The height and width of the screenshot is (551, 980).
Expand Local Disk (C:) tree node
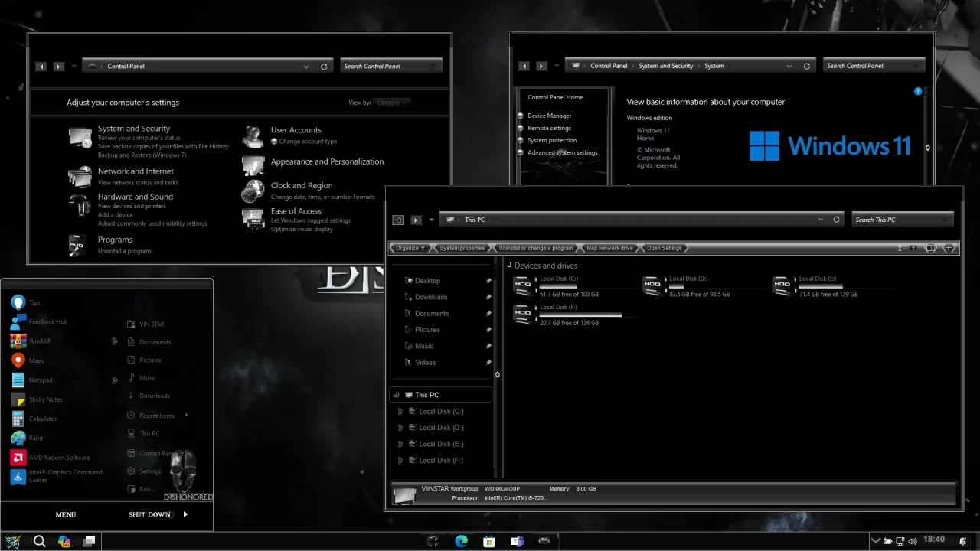tap(400, 412)
